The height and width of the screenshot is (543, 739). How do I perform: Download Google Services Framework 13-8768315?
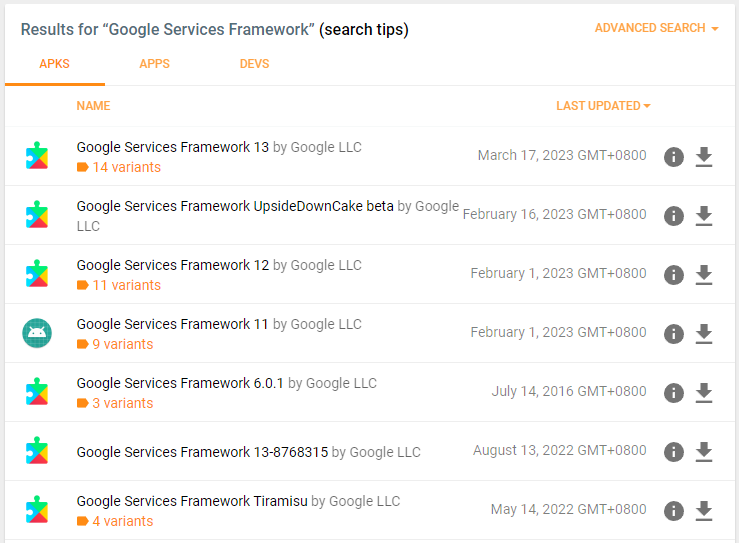(x=703, y=451)
